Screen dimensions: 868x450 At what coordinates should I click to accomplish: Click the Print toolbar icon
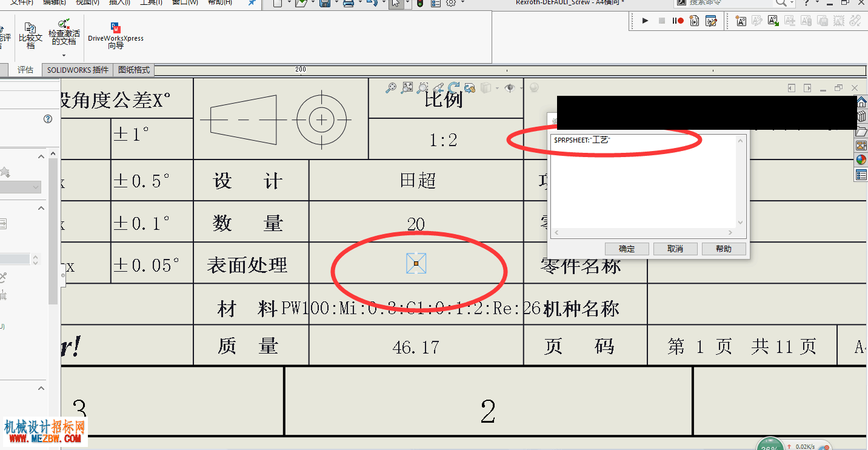click(x=349, y=3)
